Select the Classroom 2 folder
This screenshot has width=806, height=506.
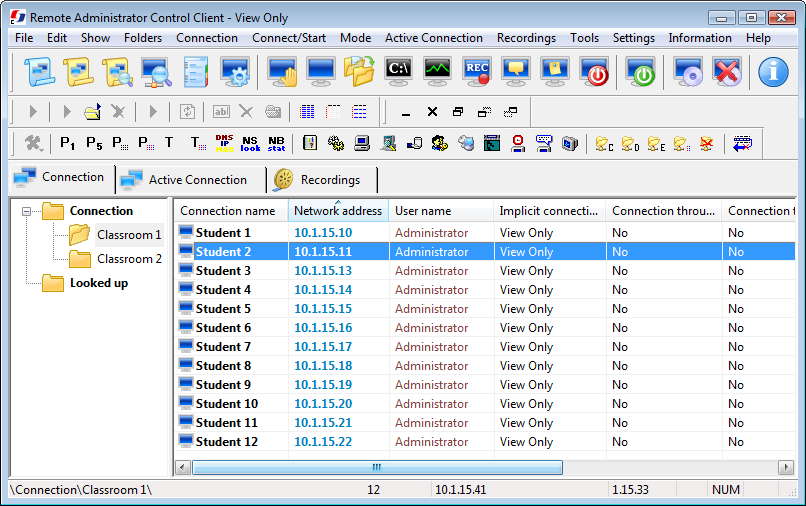tap(129, 259)
